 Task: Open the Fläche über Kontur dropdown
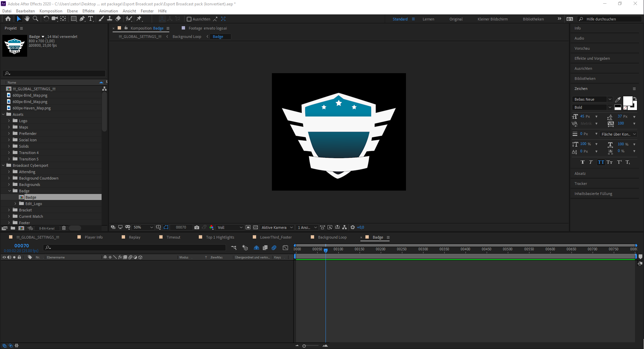tap(618, 134)
